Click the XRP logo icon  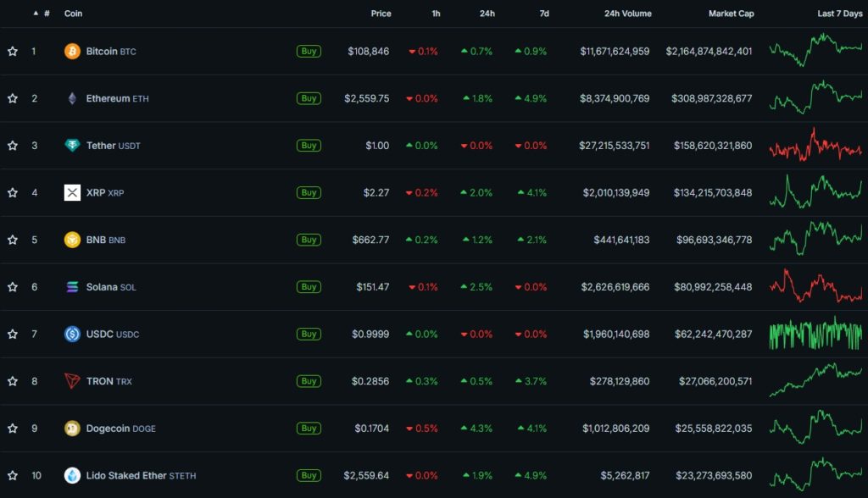[74, 192]
